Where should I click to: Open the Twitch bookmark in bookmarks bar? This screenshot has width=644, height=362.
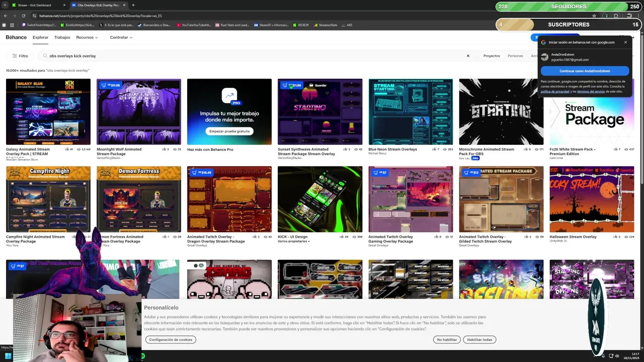point(38,25)
